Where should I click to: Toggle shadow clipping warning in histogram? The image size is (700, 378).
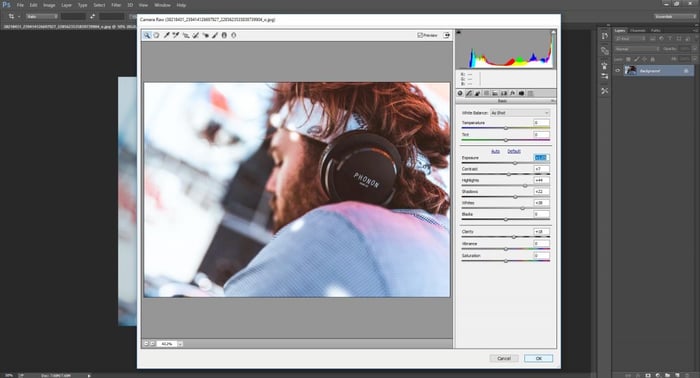click(458, 32)
